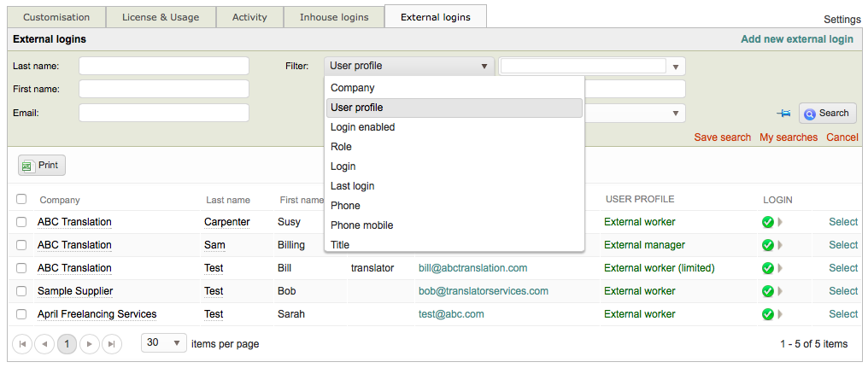Choose Login enabled from filter list
This screenshot has height=368, width=868.
[362, 127]
